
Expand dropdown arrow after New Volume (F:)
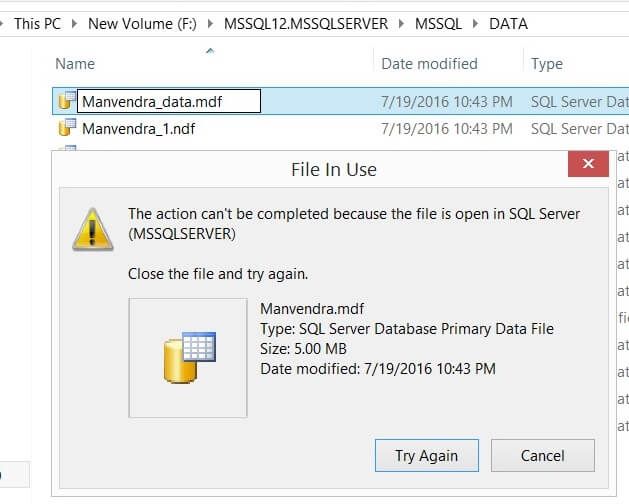[210, 24]
